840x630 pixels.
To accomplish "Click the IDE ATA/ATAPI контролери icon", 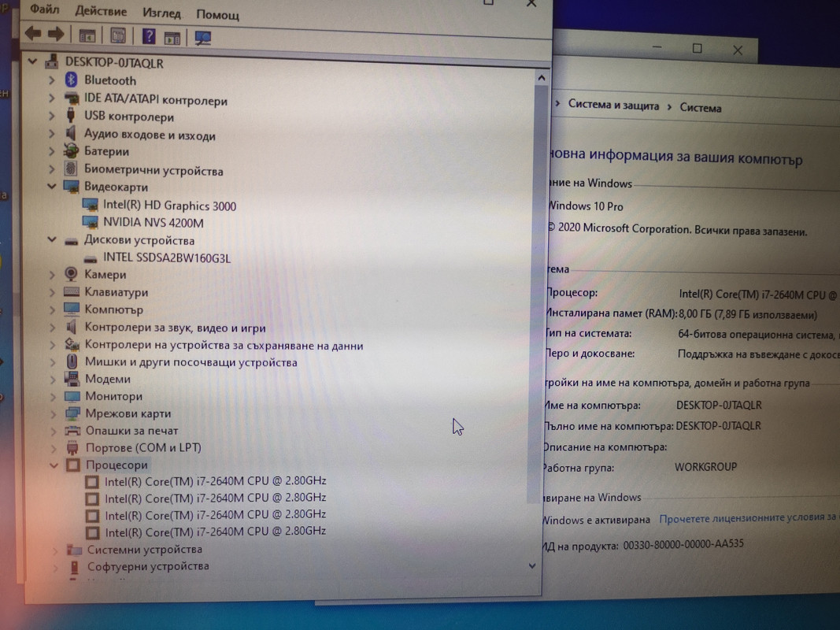I will 72,98.
